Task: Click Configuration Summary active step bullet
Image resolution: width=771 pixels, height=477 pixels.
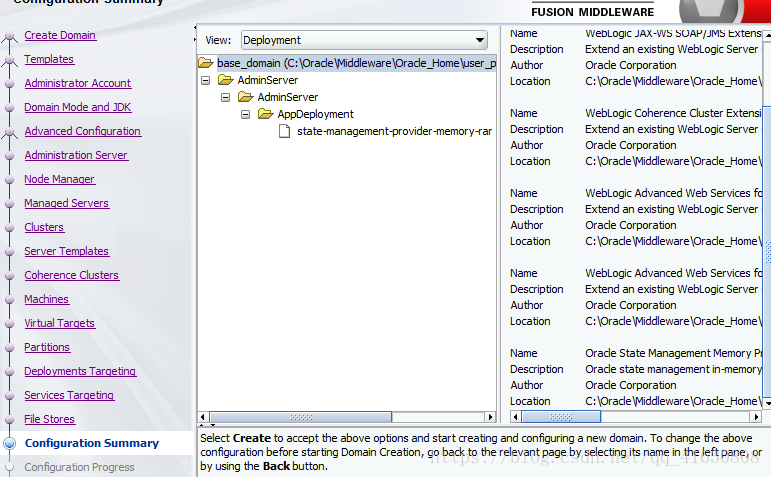Action: [x=9, y=443]
